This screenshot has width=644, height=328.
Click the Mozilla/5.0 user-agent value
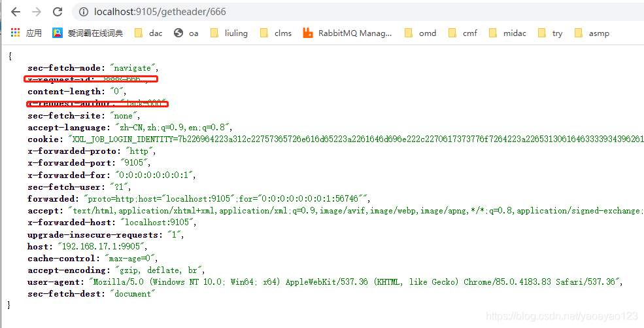pos(355,282)
